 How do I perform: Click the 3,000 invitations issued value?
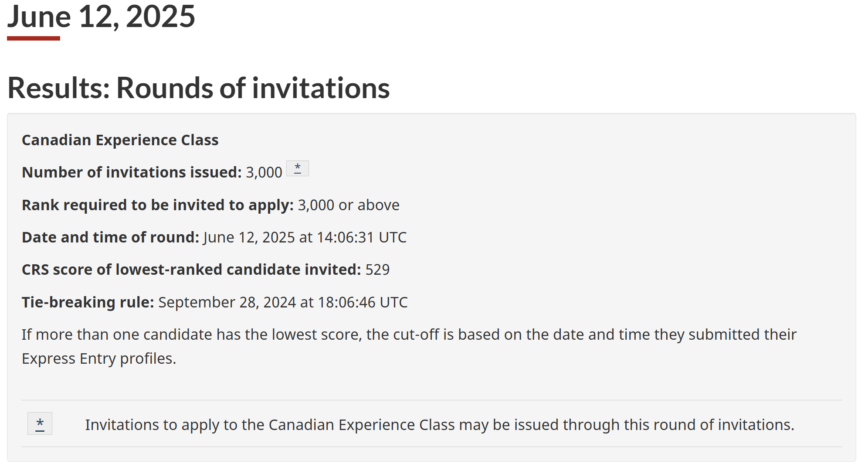pos(264,172)
